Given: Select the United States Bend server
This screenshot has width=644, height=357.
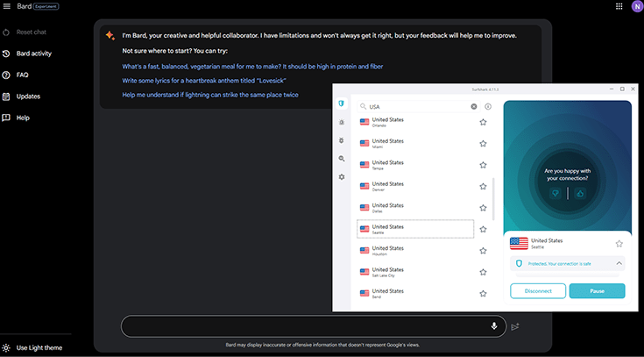Looking at the screenshot, I should (x=415, y=293).
